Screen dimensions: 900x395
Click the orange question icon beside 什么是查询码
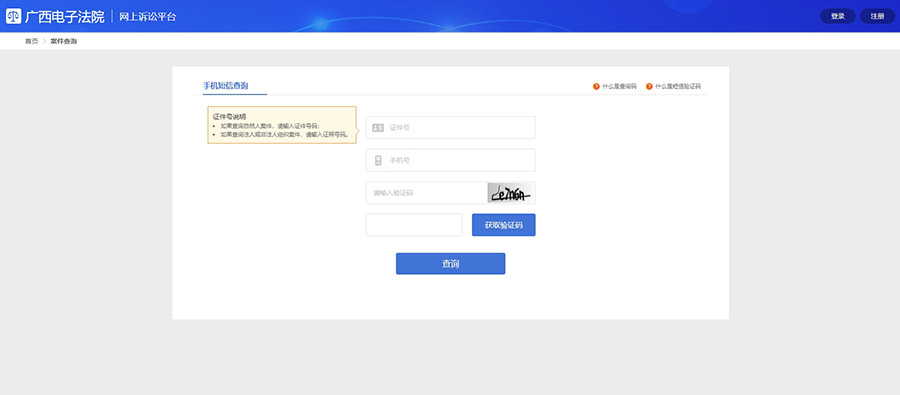point(596,87)
